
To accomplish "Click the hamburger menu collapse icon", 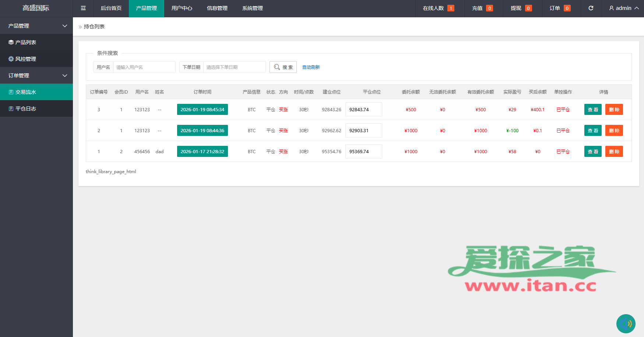I will click(83, 8).
